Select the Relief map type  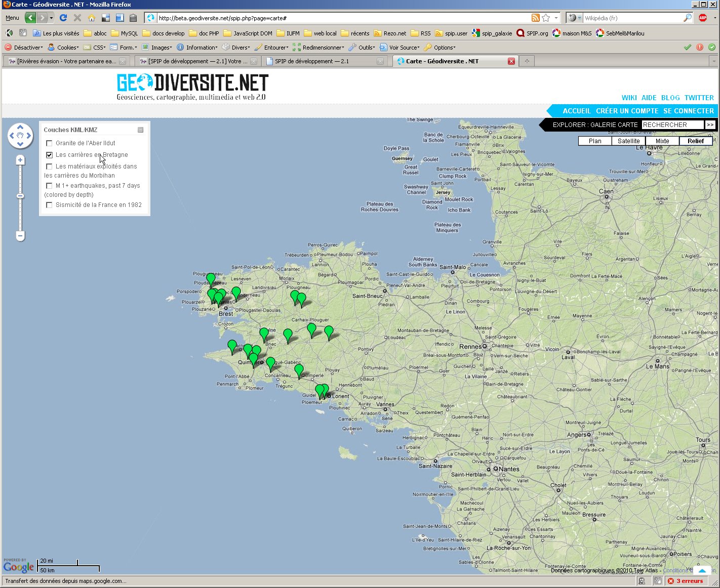tap(696, 141)
